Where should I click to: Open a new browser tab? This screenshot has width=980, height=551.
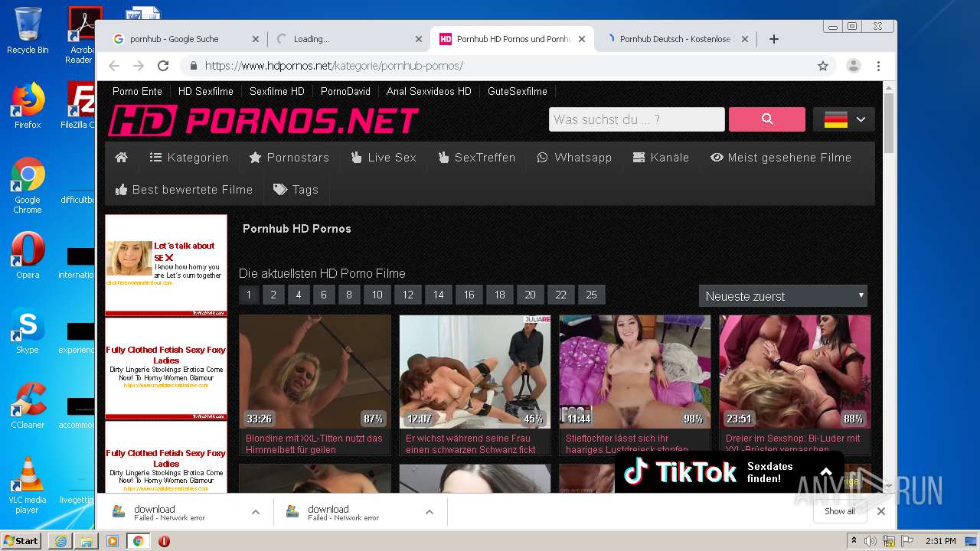click(x=774, y=39)
